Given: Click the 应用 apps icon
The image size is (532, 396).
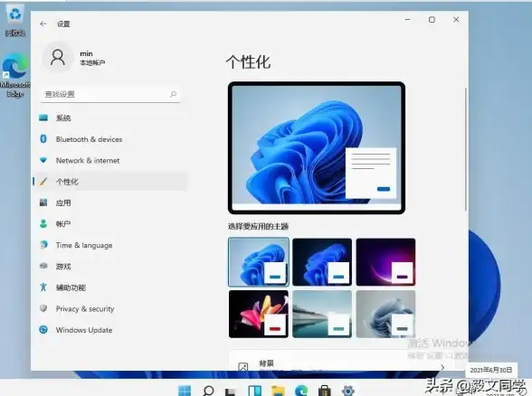Looking at the screenshot, I should click(43, 203).
